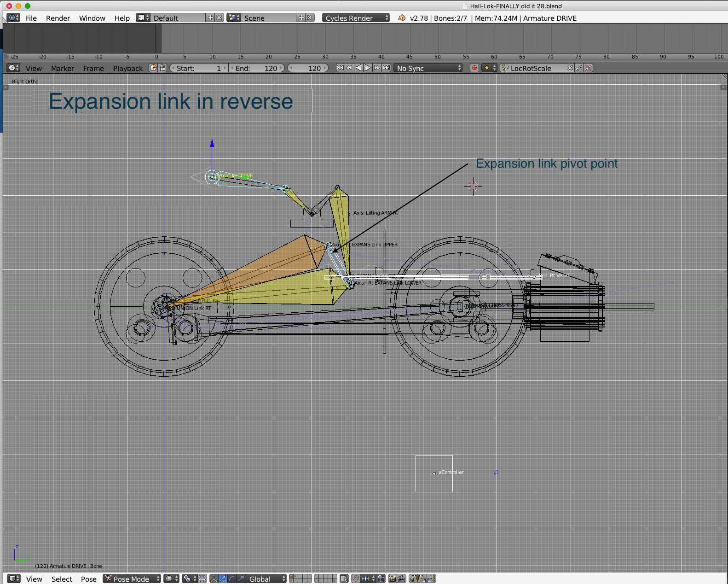Image resolution: width=728 pixels, height=584 pixels.
Task: Open the timeline Playback menu
Action: [128, 68]
